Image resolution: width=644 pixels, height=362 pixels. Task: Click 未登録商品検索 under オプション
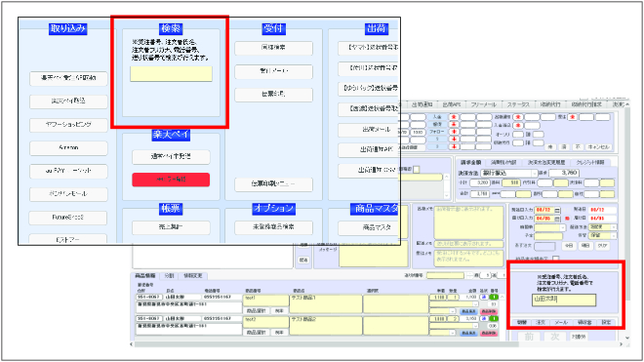click(x=273, y=227)
